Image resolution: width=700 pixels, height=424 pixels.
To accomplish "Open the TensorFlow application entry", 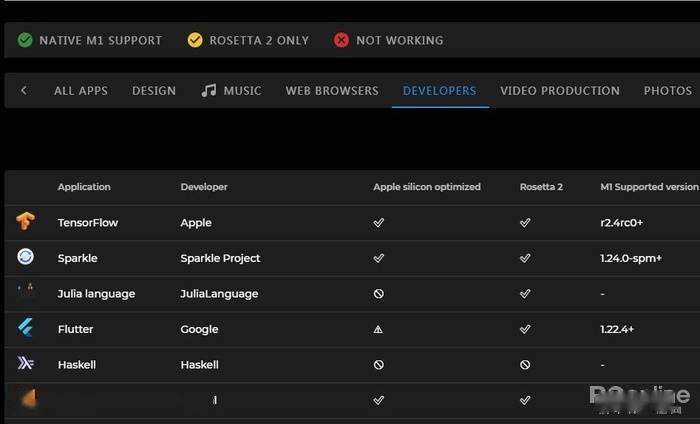I will (x=88, y=223).
